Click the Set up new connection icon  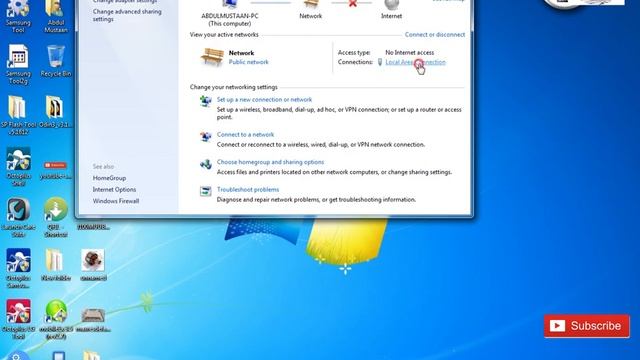point(206,100)
